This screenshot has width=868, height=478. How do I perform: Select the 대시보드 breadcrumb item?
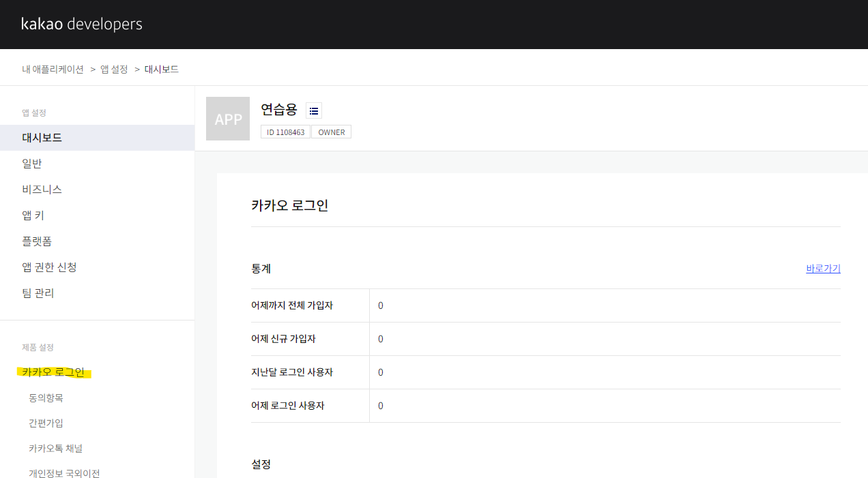162,69
